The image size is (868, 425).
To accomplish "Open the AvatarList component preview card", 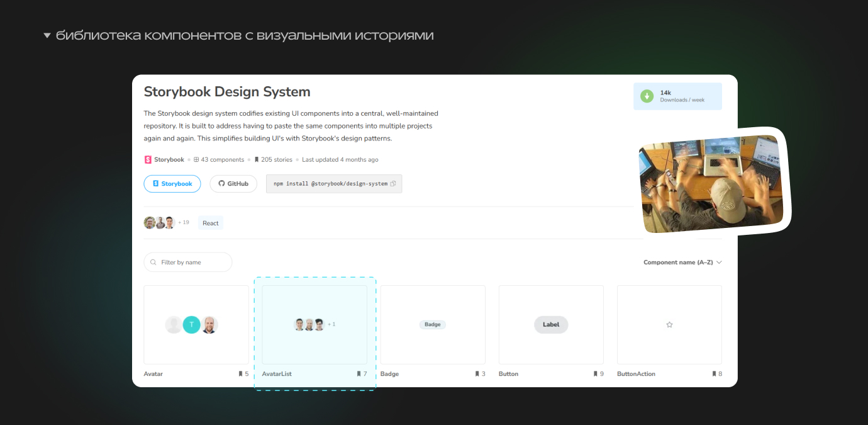I will point(314,325).
